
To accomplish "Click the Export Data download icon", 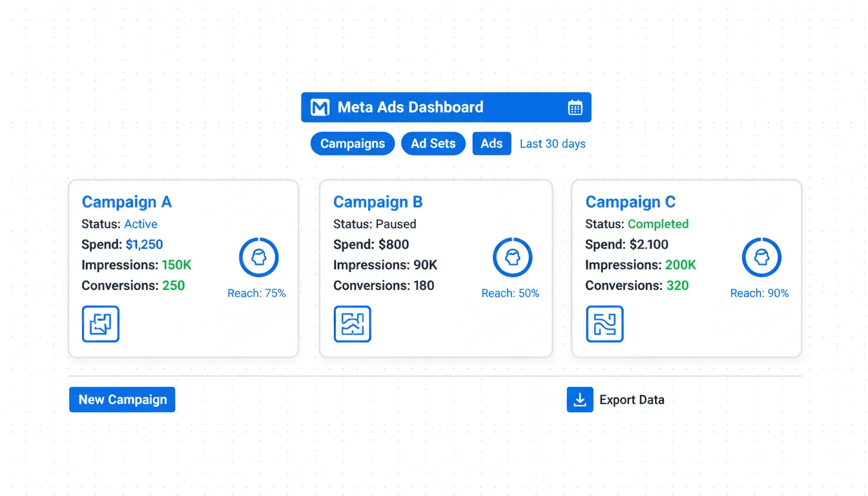I will click(580, 400).
